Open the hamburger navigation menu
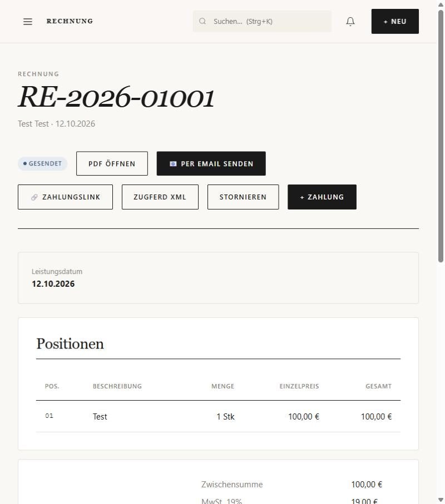 pyautogui.click(x=28, y=22)
